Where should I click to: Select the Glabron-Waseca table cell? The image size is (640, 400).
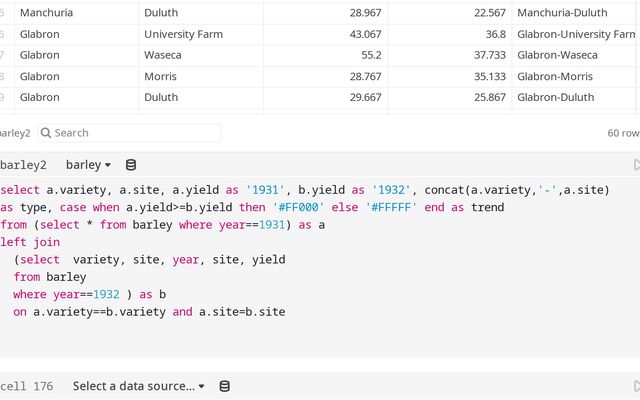tap(557, 55)
